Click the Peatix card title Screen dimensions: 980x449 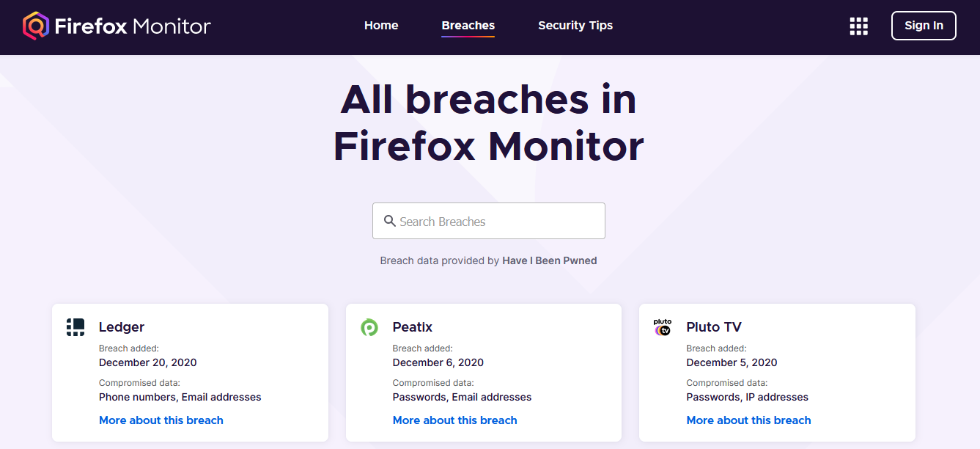tap(413, 327)
